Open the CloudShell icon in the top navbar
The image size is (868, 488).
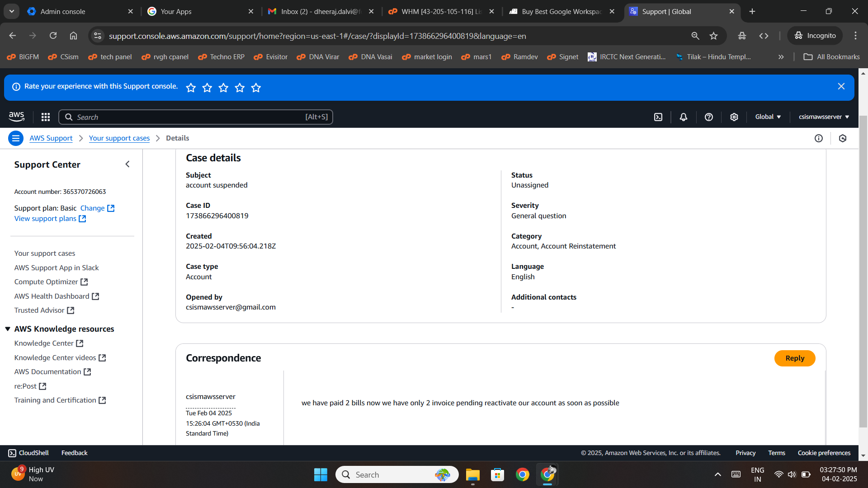pyautogui.click(x=658, y=117)
